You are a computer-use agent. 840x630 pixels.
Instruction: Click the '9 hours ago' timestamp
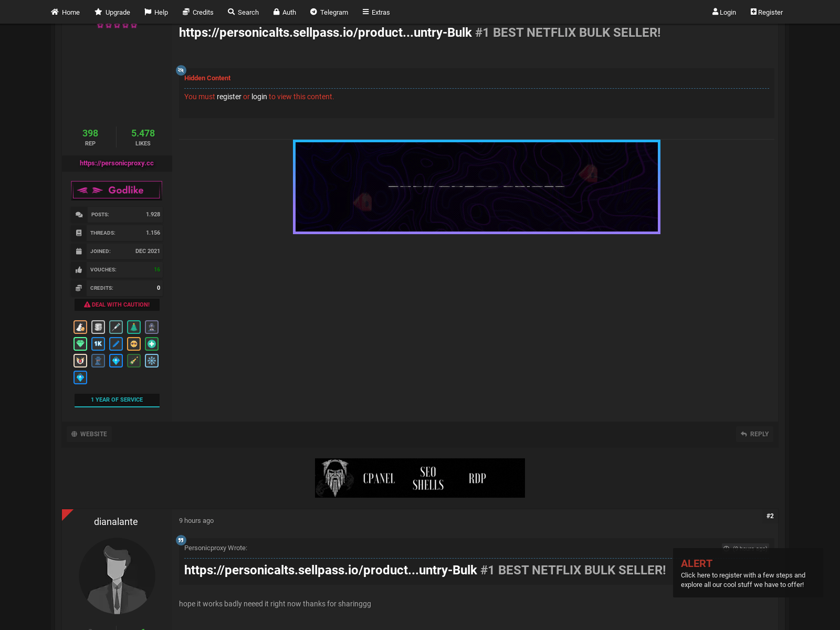coord(196,521)
